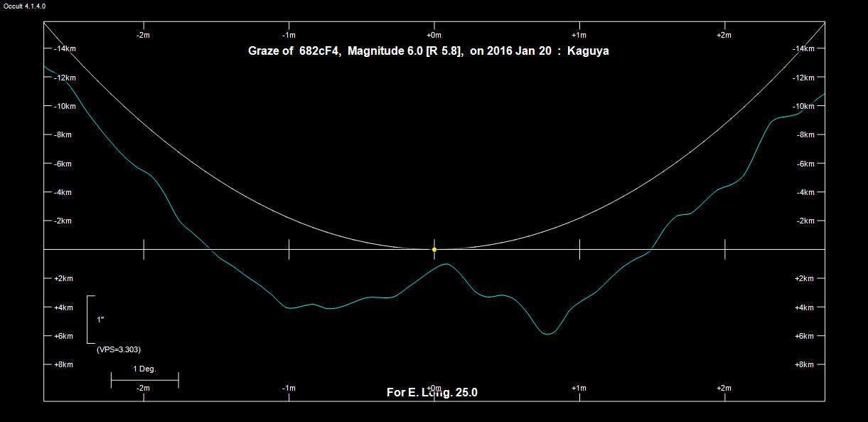
Task: Click the graze title text mentioning Kaguya
Action: coord(428,51)
